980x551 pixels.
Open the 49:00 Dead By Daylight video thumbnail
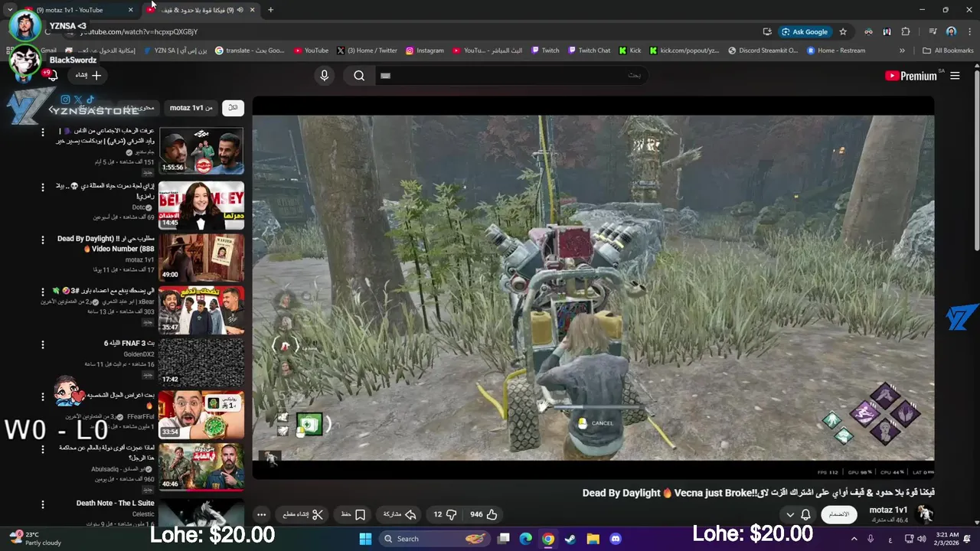pyautogui.click(x=201, y=257)
